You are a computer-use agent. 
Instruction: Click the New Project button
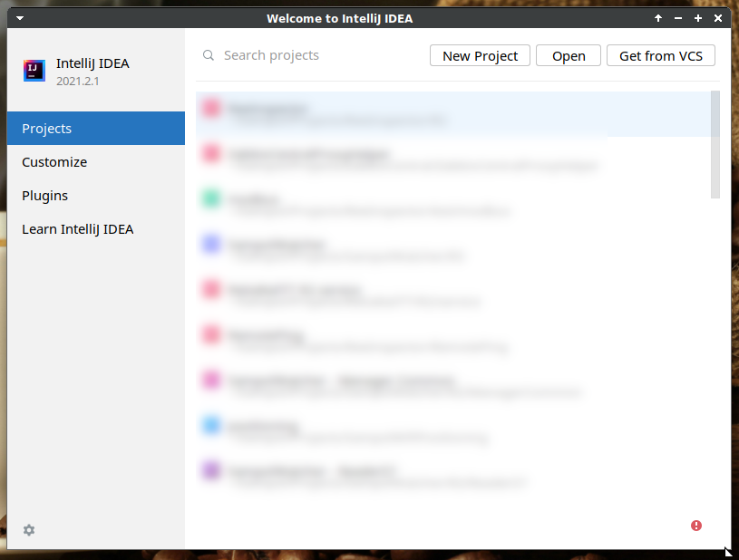480,55
